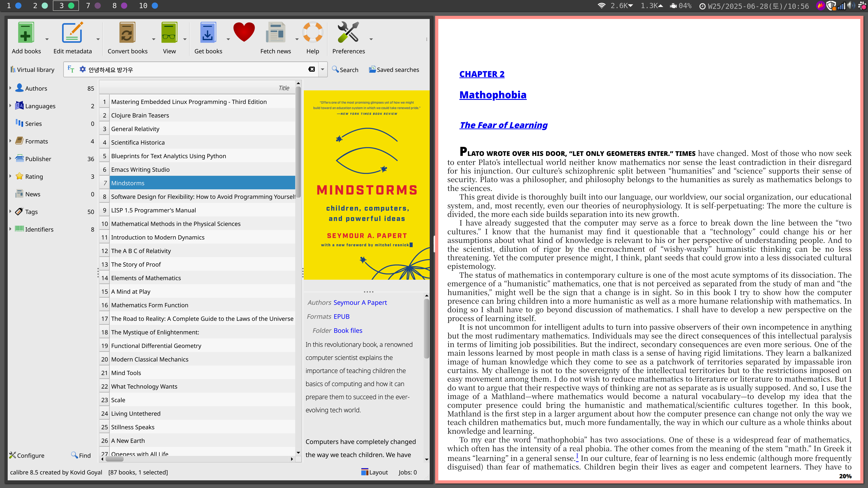
Task: Open Add books dropdown arrow
Action: click(x=47, y=39)
